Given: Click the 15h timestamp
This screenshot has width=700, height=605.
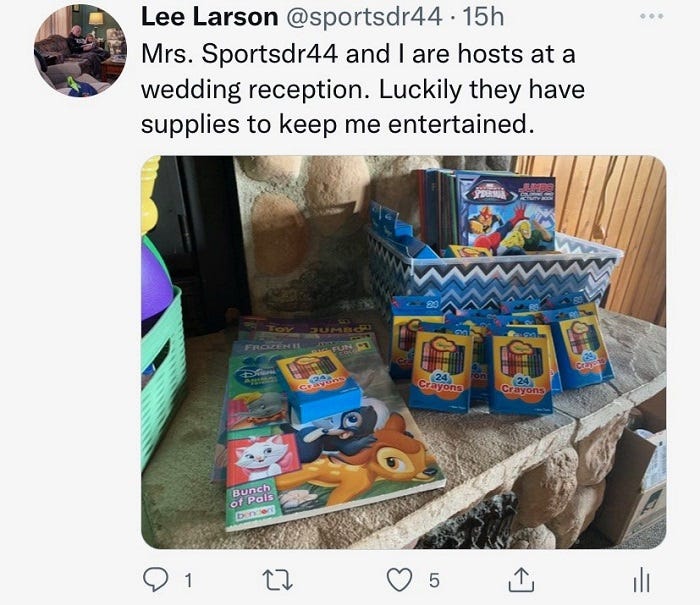Looking at the screenshot, I should tap(483, 17).
